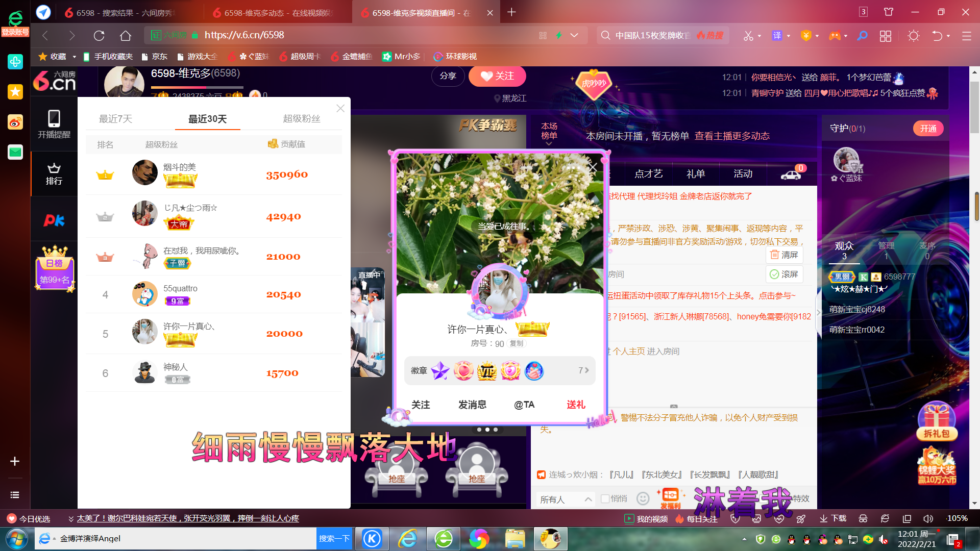Copy room number with 复制 button
Image resolution: width=980 pixels, height=551 pixels.
517,343
